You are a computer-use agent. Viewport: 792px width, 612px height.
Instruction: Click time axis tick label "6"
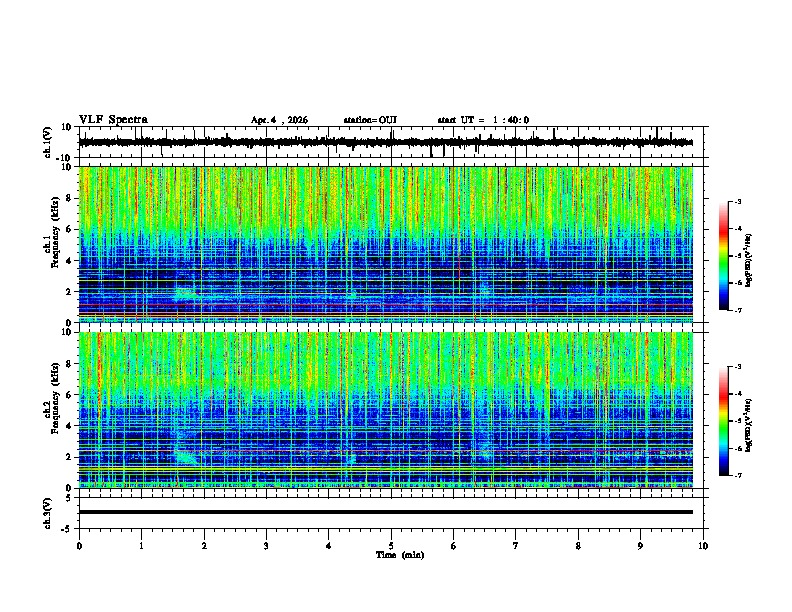click(454, 546)
